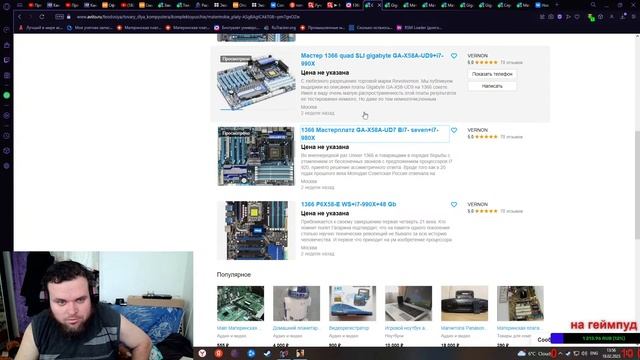Open Yandex Browser white icon in taskbar

[x=202, y=353]
